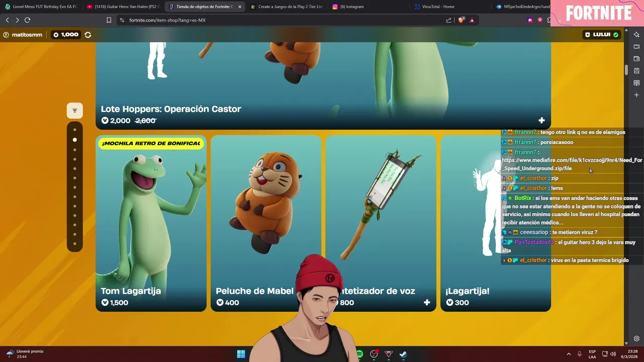Switch to Create a Juegos de la Play 2 Tier List tab
Image resolution: width=644 pixels, height=362 pixels.
(x=286, y=7)
